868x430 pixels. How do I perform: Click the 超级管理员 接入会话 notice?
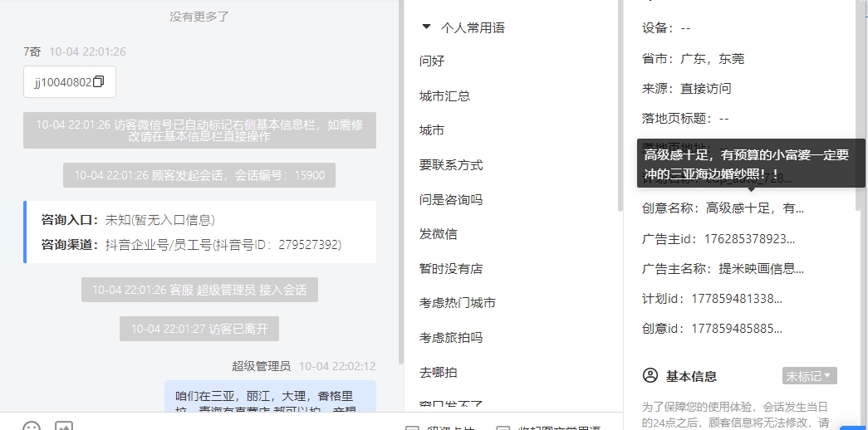coord(199,290)
